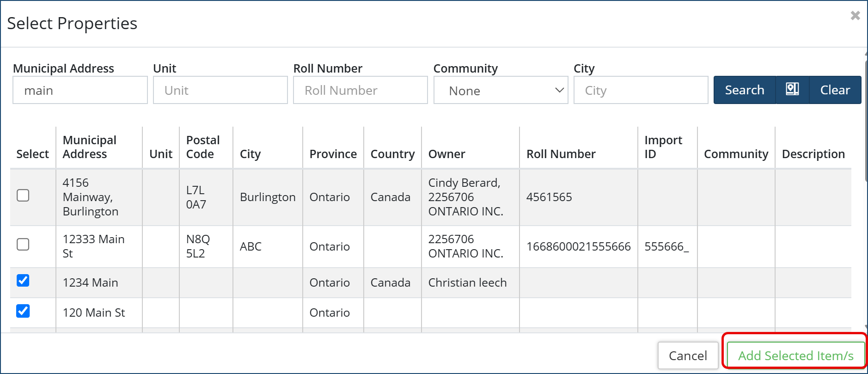Click the map search icon button

(x=792, y=90)
